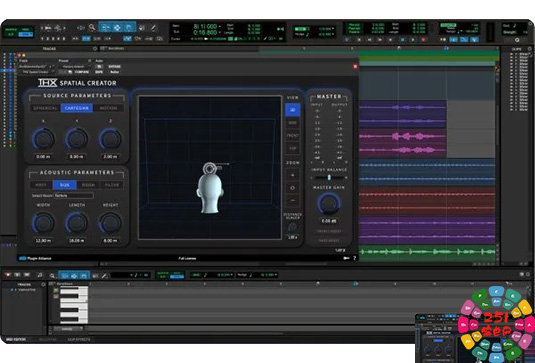Select the Pencil tool in top toolbar
The image size is (535, 363).
click(x=154, y=27)
